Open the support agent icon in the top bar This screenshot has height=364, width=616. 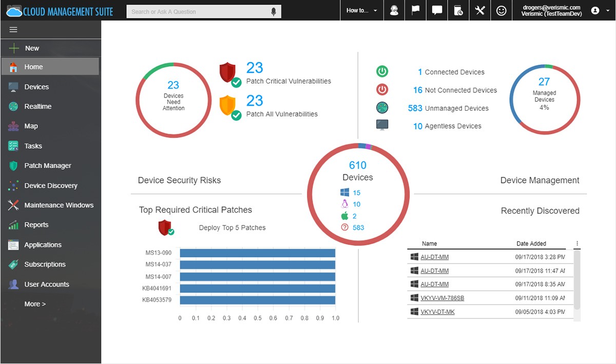click(x=394, y=10)
